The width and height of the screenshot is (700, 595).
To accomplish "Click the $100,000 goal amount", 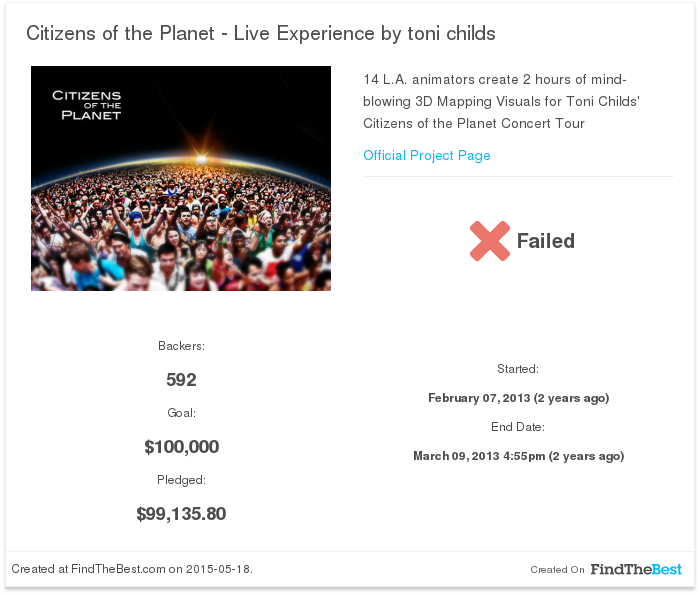I will click(181, 447).
